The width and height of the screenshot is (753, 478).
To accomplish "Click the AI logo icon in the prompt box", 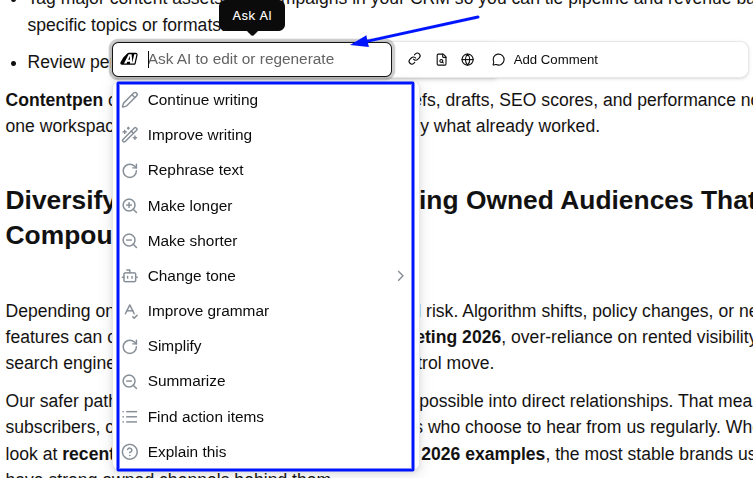I will (129, 59).
